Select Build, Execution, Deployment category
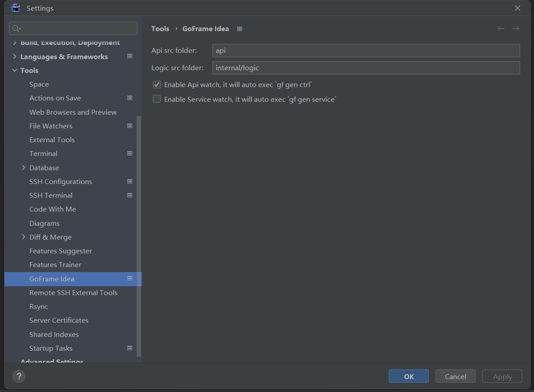The width and height of the screenshot is (534, 392). click(x=70, y=43)
